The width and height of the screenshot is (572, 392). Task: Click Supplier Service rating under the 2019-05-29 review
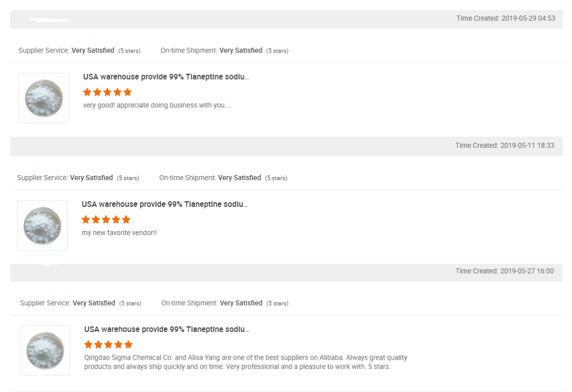click(80, 50)
